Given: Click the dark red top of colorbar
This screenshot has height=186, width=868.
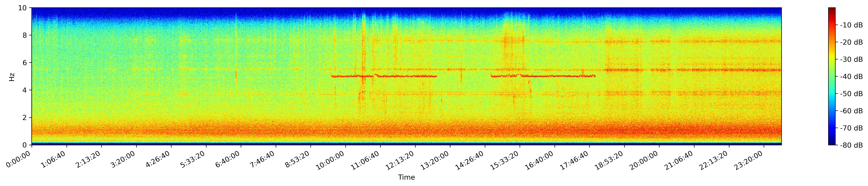Looking at the screenshot, I should (832, 9).
